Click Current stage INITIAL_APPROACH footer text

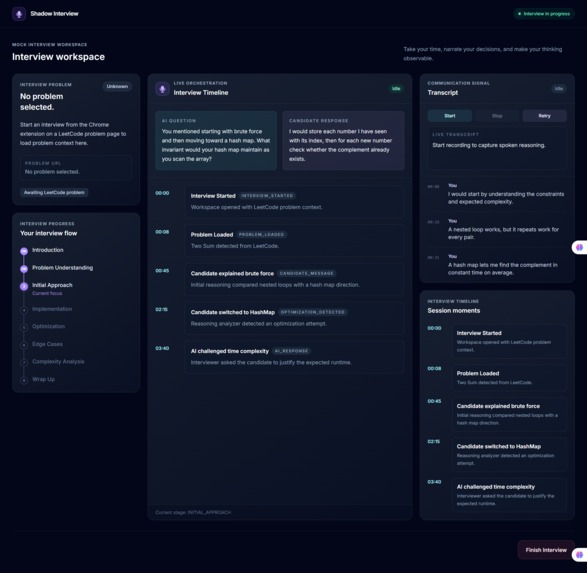[x=193, y=512]
